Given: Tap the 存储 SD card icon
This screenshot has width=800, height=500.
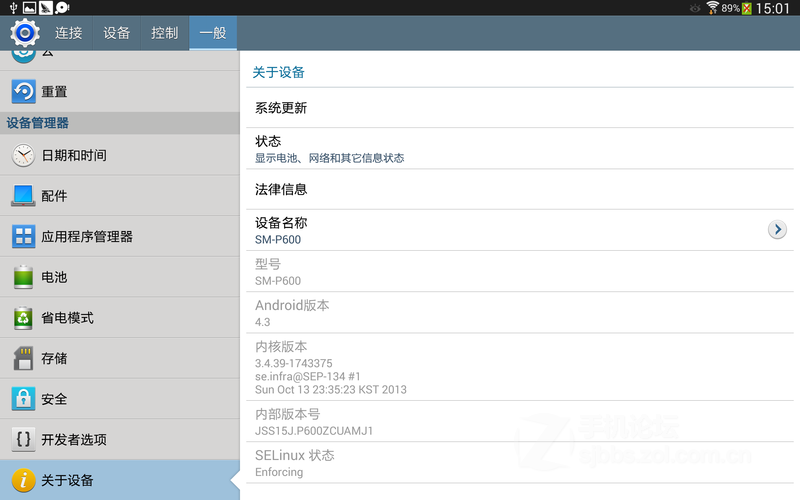Looking at the screenshot, I should point(23,358).
